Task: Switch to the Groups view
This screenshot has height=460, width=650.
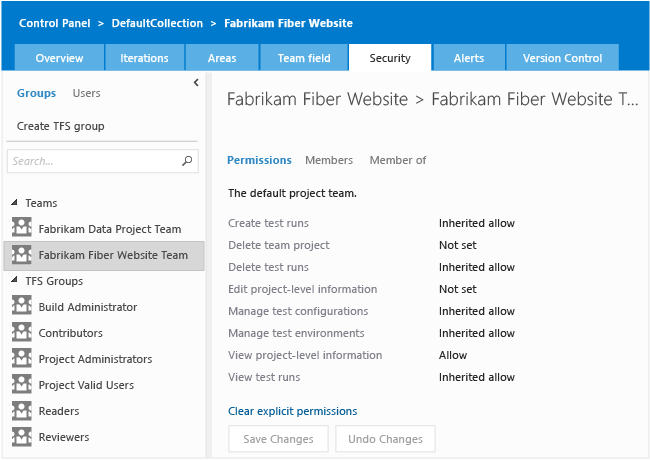Action: (36, 93)
